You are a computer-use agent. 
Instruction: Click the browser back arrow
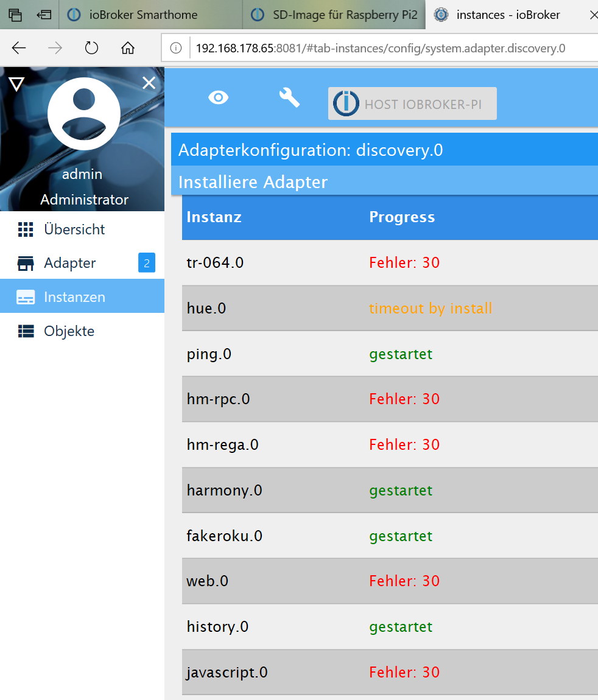coord(19,47)
